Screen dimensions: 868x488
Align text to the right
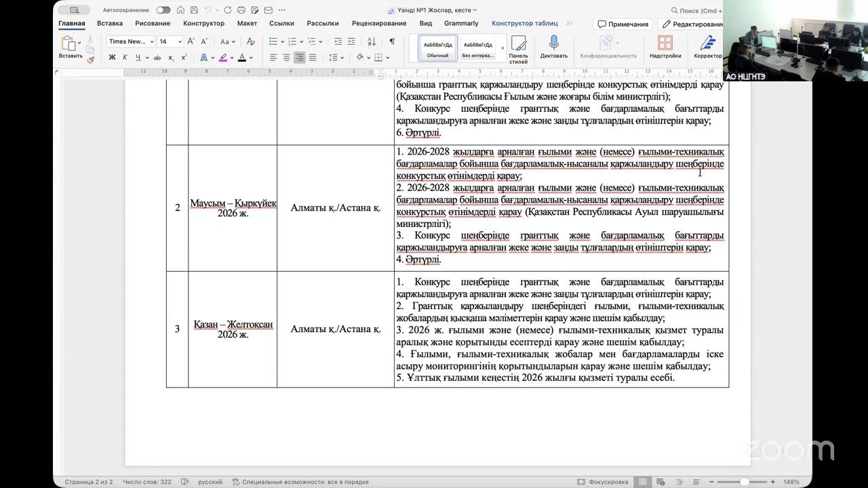pos(299,58)
